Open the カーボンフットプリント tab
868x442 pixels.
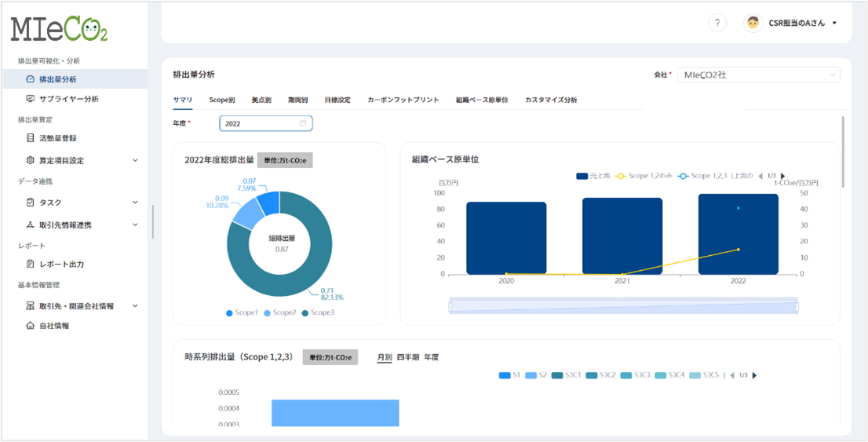click(403, 100)
